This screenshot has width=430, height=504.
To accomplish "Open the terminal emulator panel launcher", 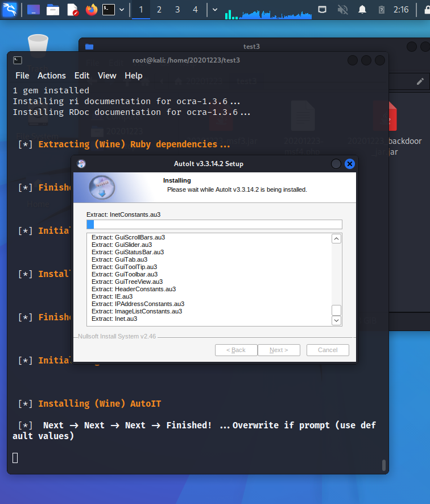I will [109, 10].
